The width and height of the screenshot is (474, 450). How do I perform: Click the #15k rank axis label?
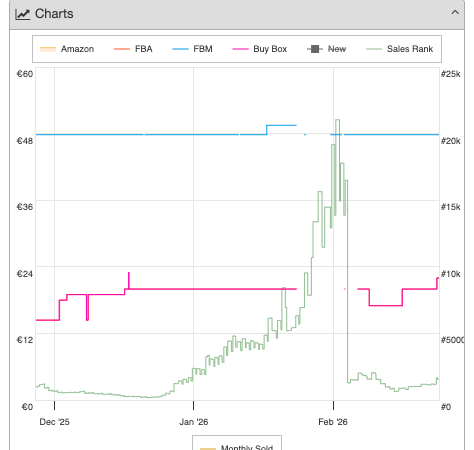451,207
